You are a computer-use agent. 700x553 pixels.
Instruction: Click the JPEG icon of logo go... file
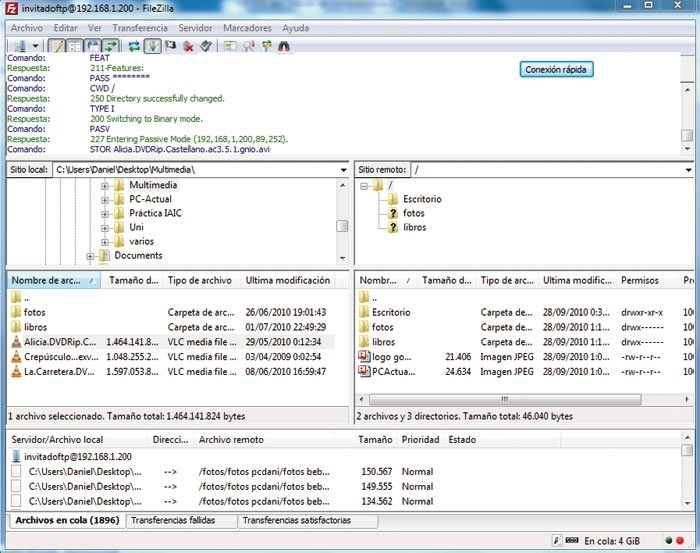[x=364, y=357]
